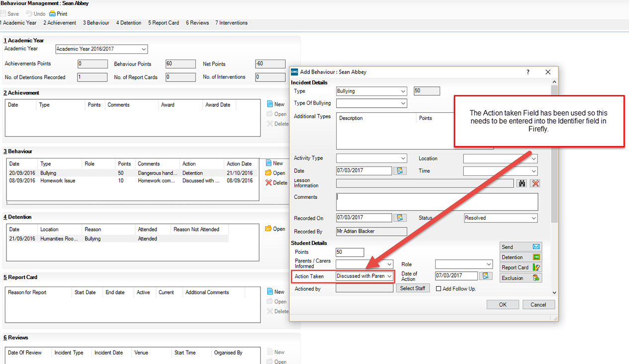Screen dimensions: 629x364
Task: Click the Date field showing 07/03/2017
Action: pos(364,171)
